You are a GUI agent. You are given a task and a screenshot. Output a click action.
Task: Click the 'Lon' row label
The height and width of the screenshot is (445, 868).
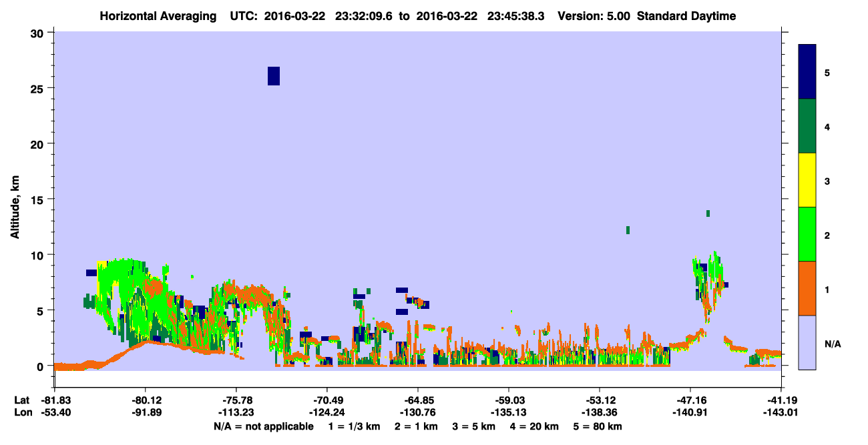(x=22, y=412)
